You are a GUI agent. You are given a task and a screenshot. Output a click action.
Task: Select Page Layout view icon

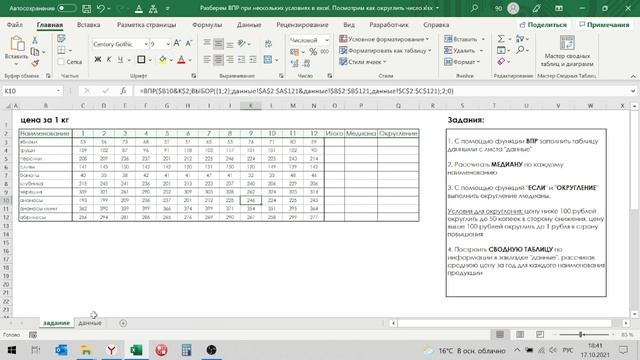coord(520,335)
